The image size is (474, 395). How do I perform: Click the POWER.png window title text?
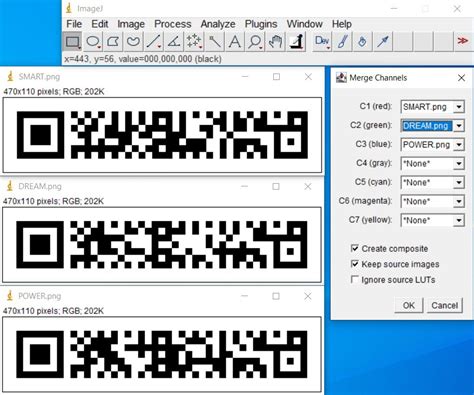(x=40, y=296)
